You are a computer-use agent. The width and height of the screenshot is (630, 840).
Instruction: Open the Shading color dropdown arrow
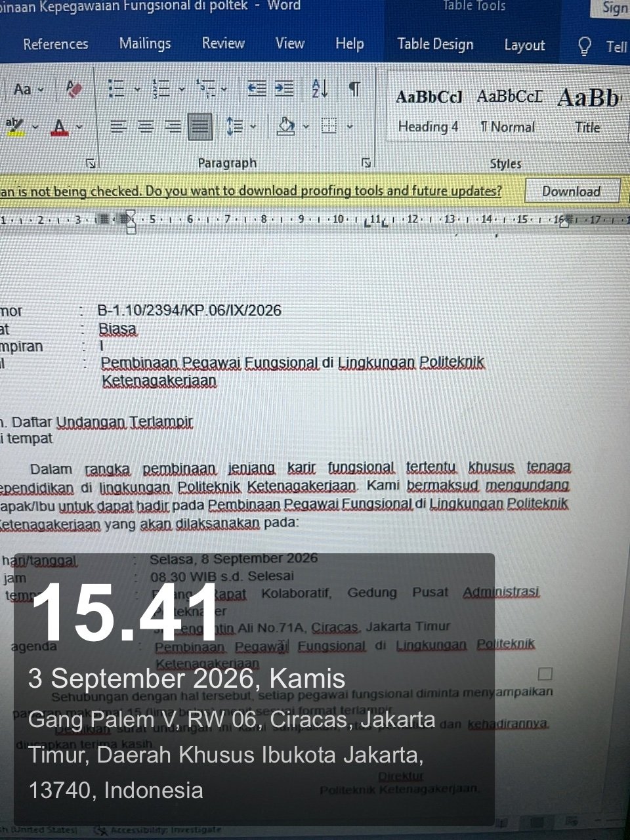tap(306, 127)
